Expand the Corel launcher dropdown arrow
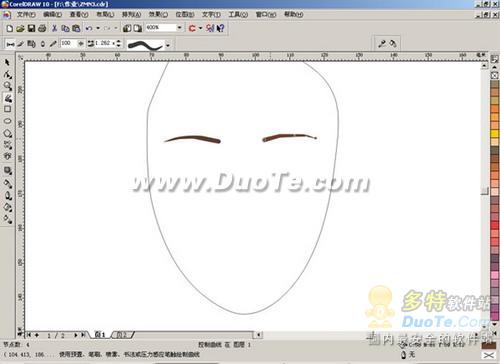 (x=201, y=28)
